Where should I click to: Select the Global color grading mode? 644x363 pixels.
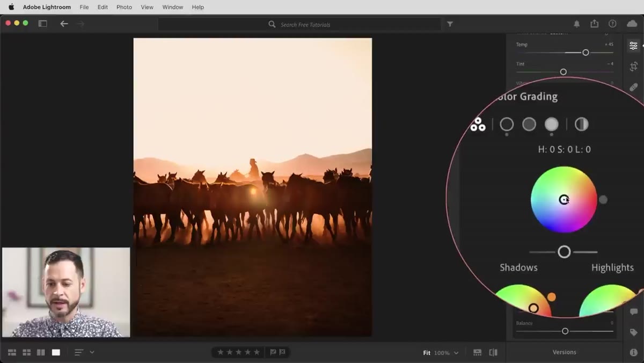(582, 125)
